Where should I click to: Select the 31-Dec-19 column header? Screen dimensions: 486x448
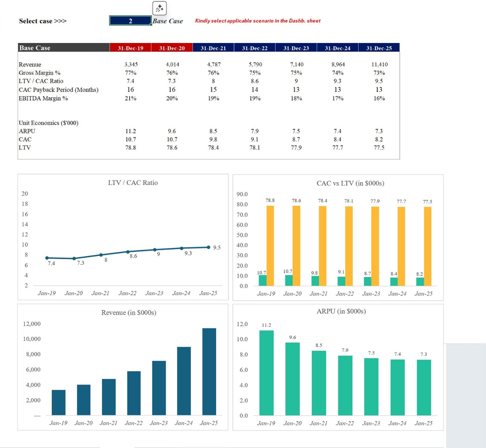pyautogui.click(x=130, y=48)
